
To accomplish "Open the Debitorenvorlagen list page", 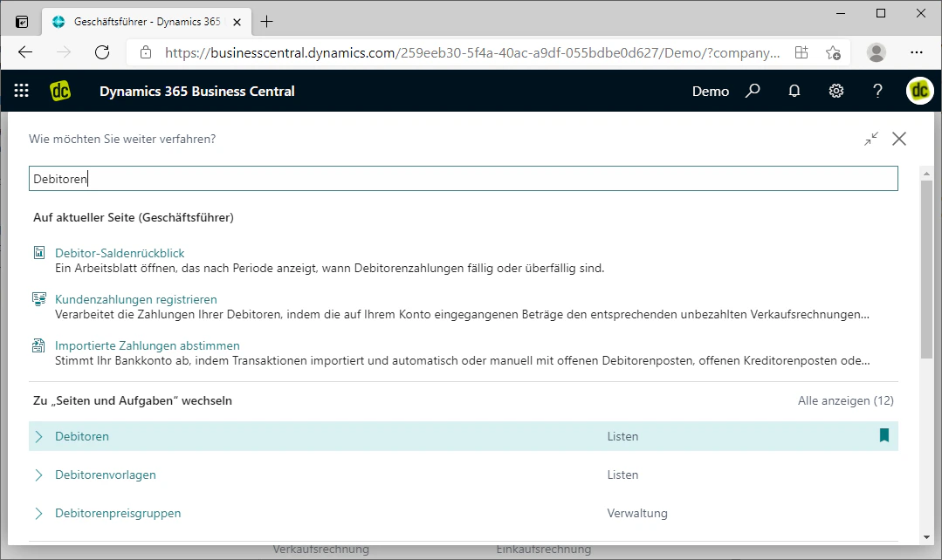I will (x=105, y=475).
